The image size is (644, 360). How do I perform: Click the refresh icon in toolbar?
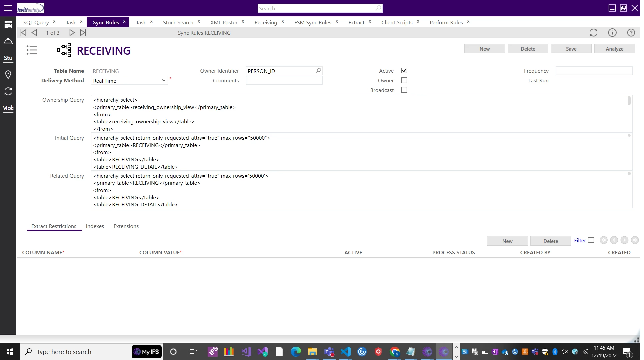coord(593,33)
